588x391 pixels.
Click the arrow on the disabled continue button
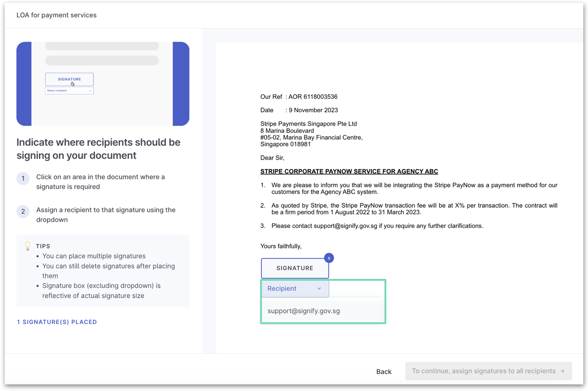click(x=563, y=371)
